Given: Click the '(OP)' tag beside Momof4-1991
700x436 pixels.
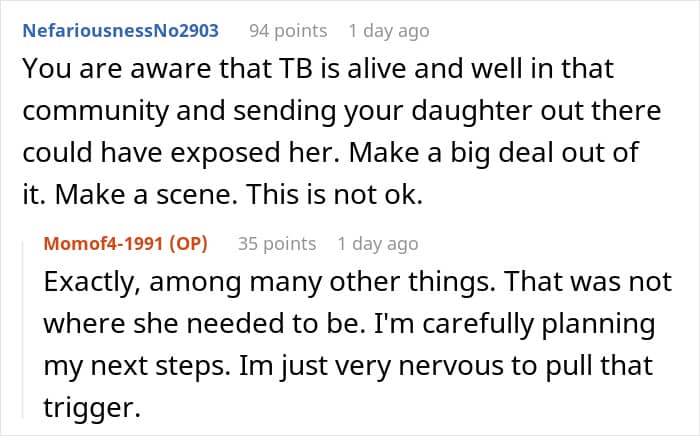Looking at the screenshot, I should 188,244.
